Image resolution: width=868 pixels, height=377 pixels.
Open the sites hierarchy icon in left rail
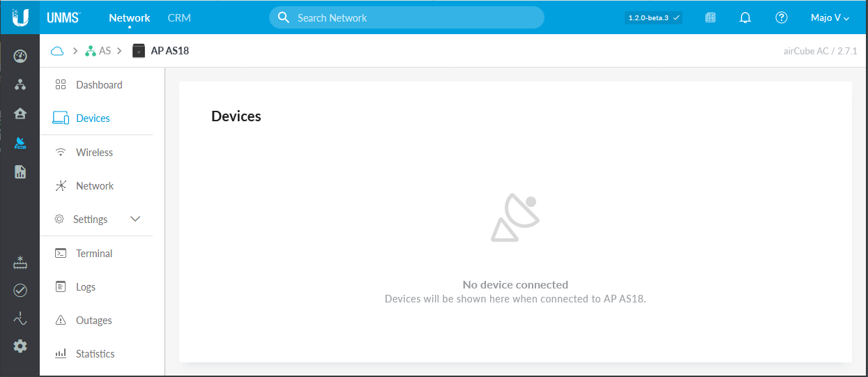pos(20,84)
